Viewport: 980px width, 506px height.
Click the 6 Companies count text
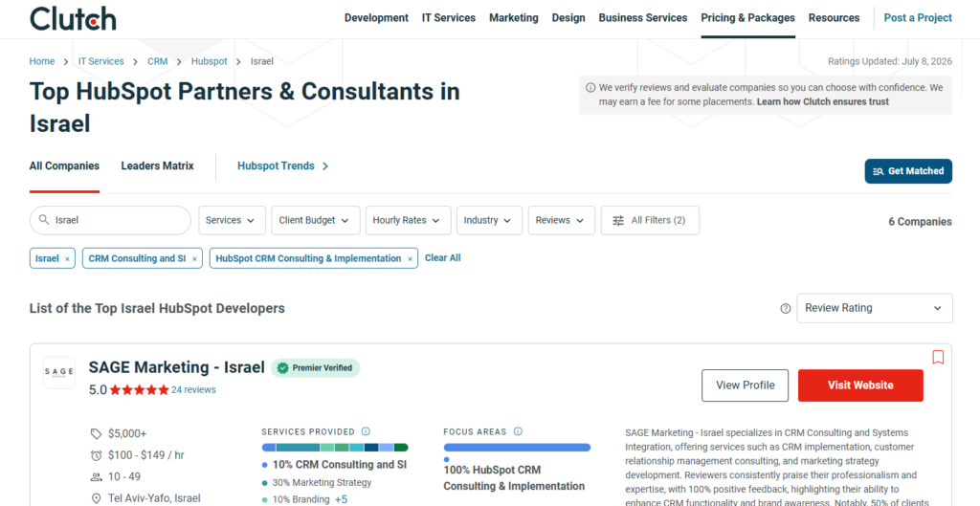920,222
